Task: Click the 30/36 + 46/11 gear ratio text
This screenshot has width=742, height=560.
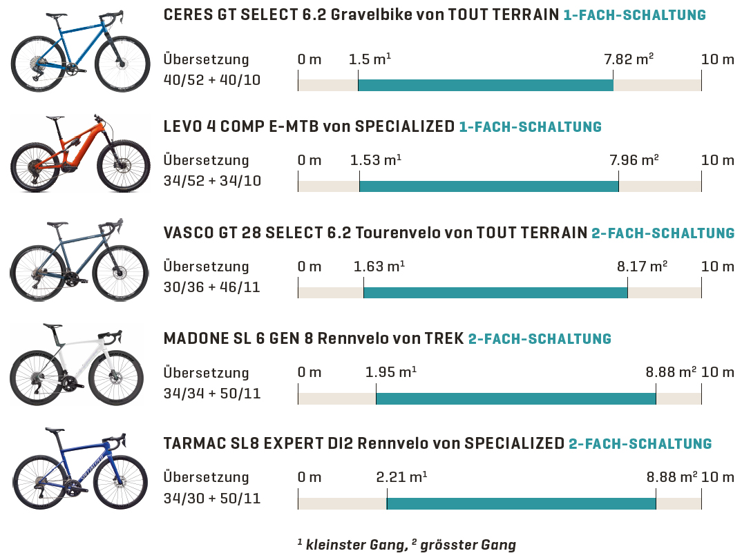Action: 211,287
